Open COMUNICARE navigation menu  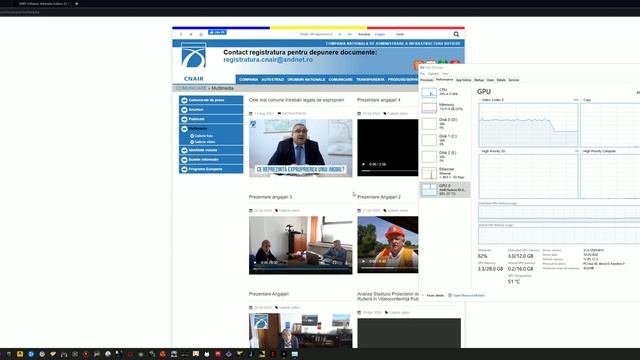340,80
